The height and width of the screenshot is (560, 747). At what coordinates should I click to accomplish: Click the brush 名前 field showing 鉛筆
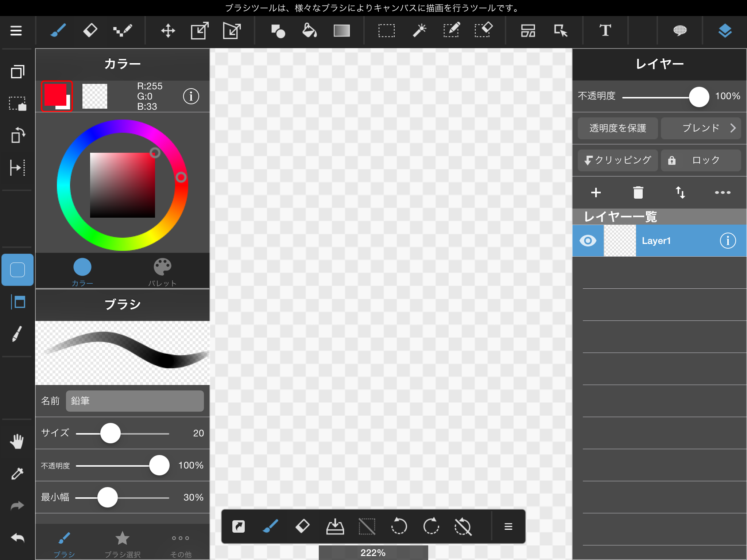tap(135, 401)
